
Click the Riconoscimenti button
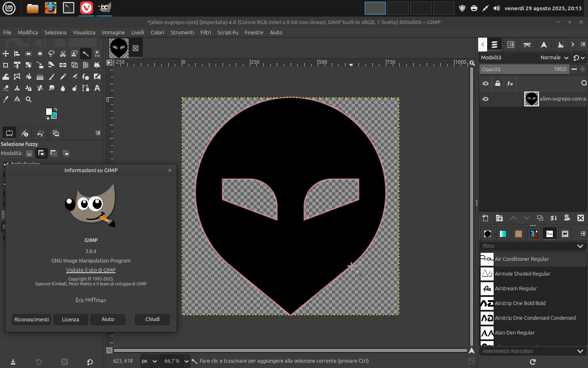click(31, 319)
